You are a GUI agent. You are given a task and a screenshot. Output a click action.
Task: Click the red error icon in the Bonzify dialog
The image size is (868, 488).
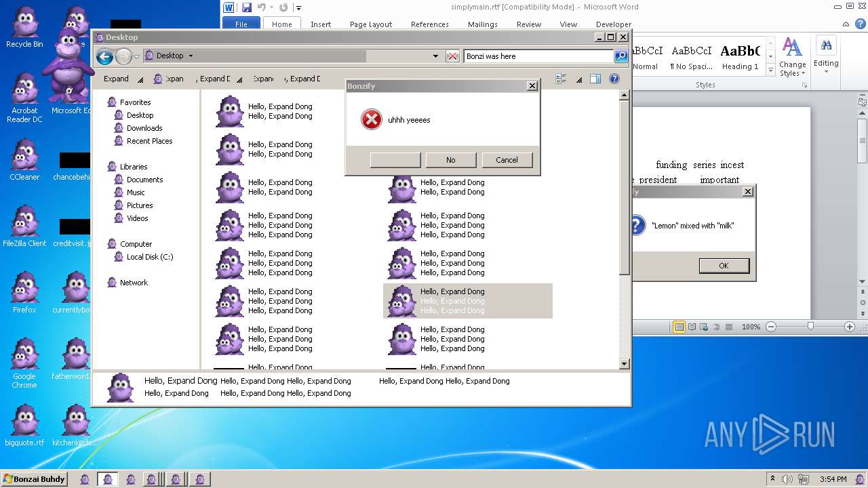tap(371, 120)
